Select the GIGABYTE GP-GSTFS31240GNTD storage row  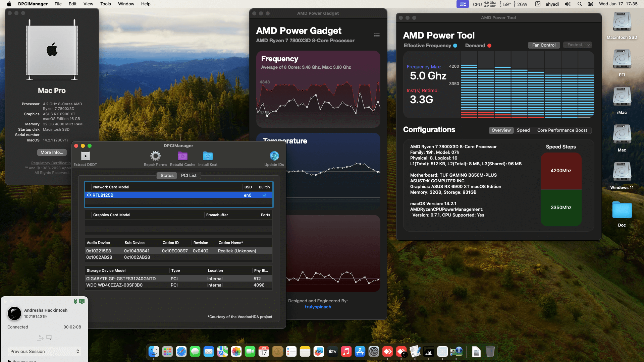tap(179, 279)
